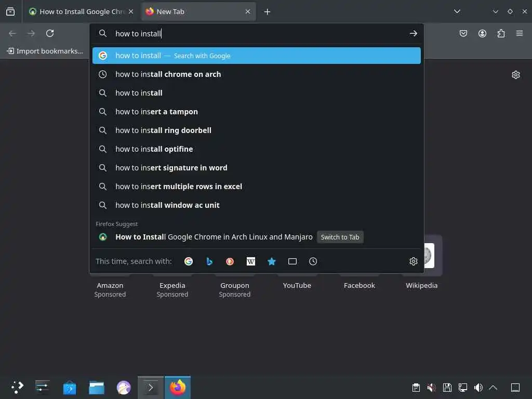
Task: Switch to How to Install Google Chrome tab
Action: [x=82, y=11]
